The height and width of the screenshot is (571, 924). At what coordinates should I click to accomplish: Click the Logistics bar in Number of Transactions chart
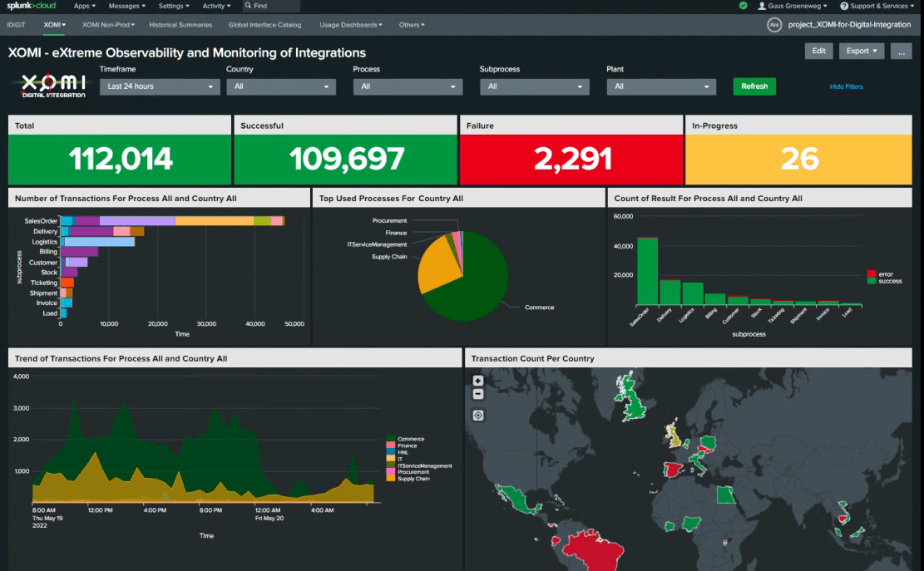98,242
